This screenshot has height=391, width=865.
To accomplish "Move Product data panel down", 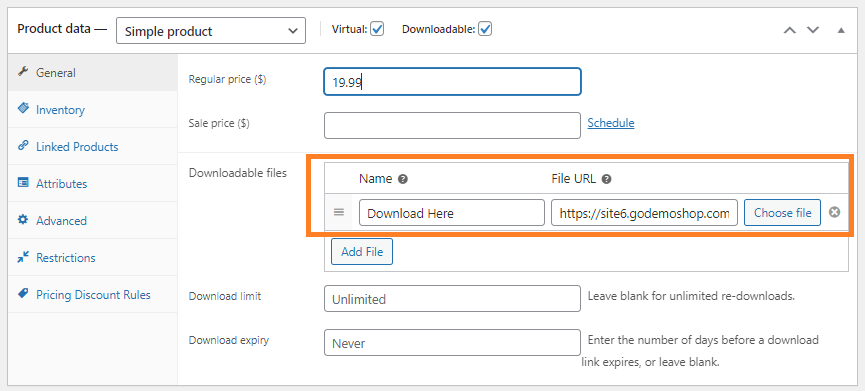I will (813, 30).
